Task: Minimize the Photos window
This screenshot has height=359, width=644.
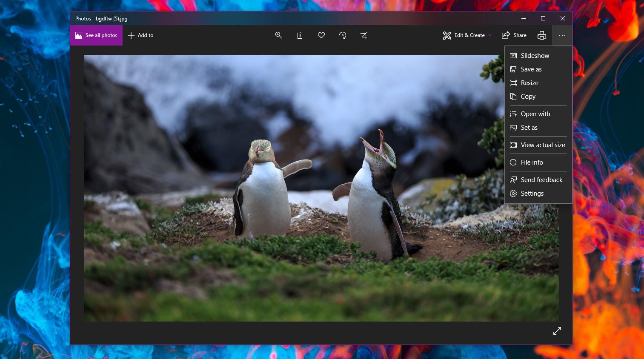Action: (x=524, y=18)
